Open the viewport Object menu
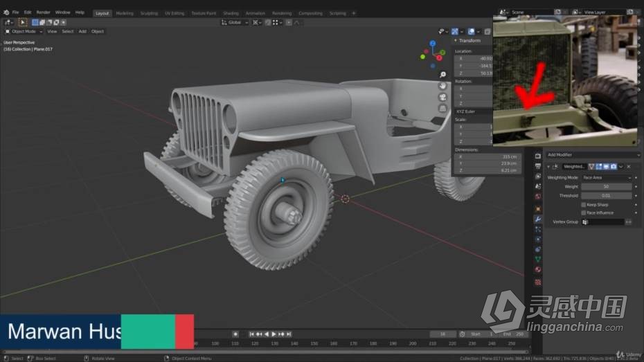 click(98, 31)
